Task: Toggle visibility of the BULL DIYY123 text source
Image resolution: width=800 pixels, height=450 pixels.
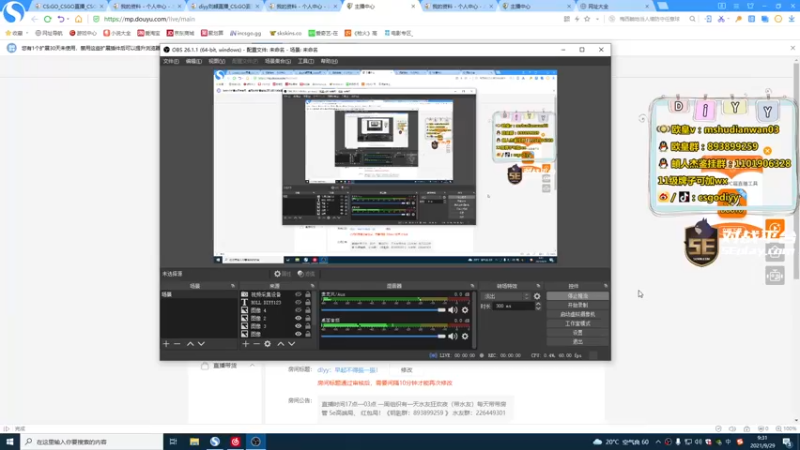Action: pyautogui.click(x=298, y=303)
